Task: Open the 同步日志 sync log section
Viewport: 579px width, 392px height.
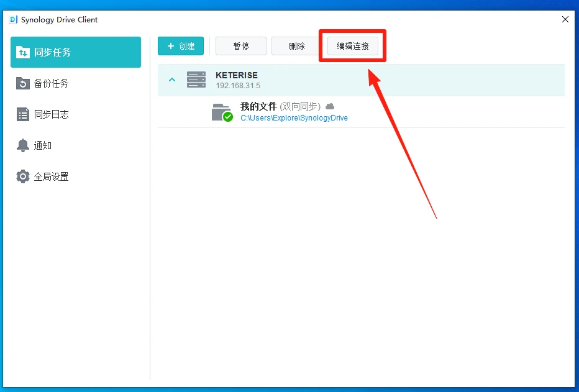Action: pyautogui.click(x=76, y=114)
